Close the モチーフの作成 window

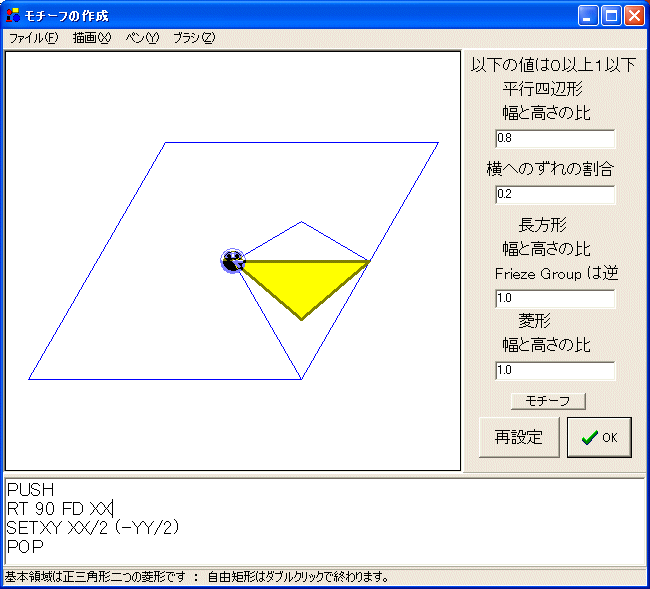(635, 16)
